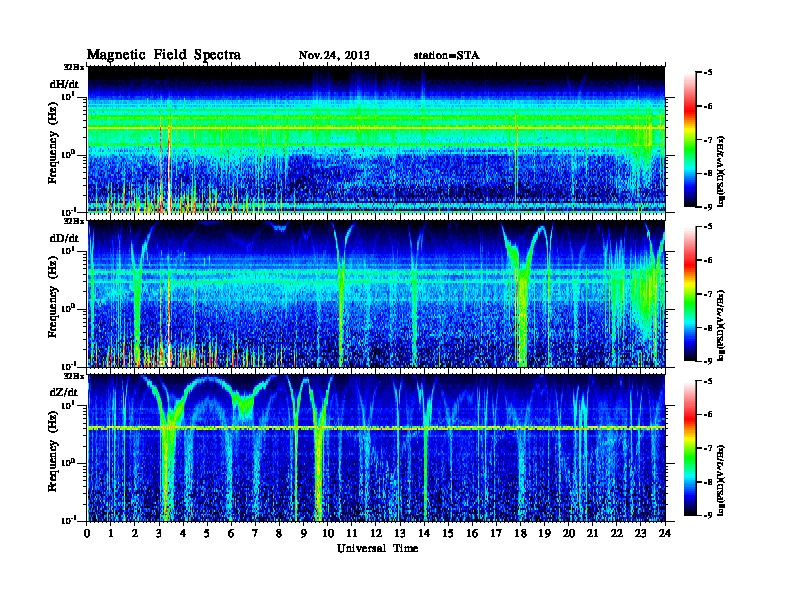Click the dZ/dt spectrogram plot
This screenshot has height=612, width=792.
pos(376,448)
